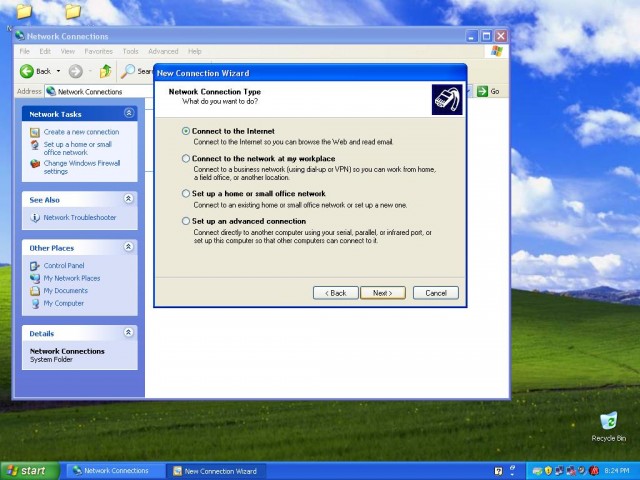Open the Edit menu
This screenshot has height=480, width=640.
[45, 51]
